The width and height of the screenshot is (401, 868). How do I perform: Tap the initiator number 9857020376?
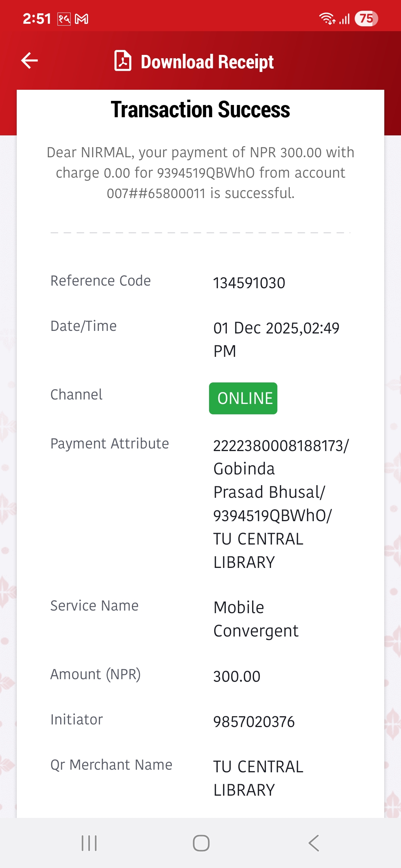254,722
